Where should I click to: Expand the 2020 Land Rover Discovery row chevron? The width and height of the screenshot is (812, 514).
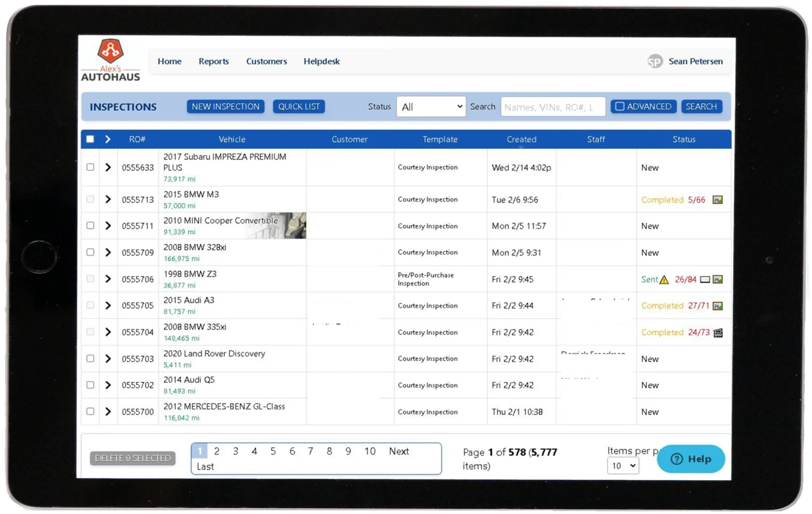pos(108,358)
